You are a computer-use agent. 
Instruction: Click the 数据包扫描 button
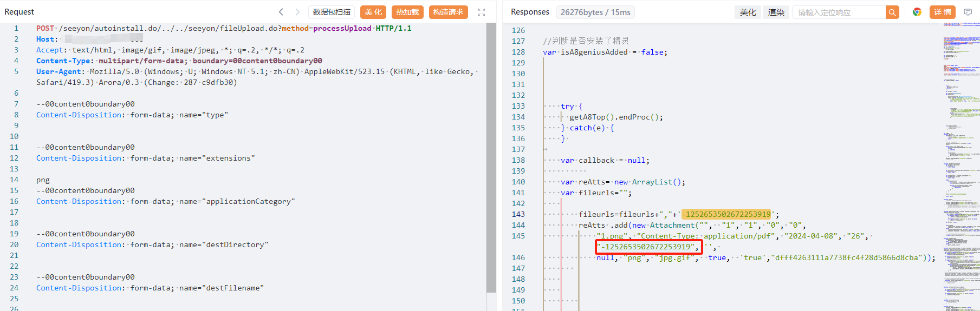332,12
